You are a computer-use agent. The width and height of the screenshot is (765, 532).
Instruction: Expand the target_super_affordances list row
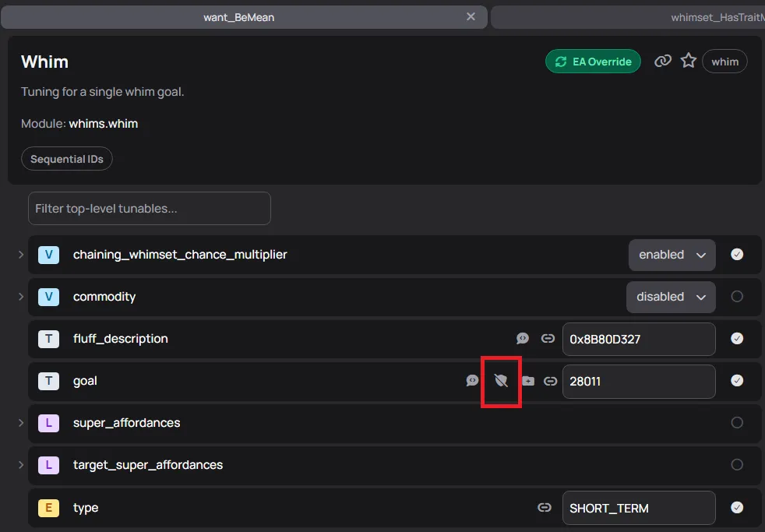[21, 465]
